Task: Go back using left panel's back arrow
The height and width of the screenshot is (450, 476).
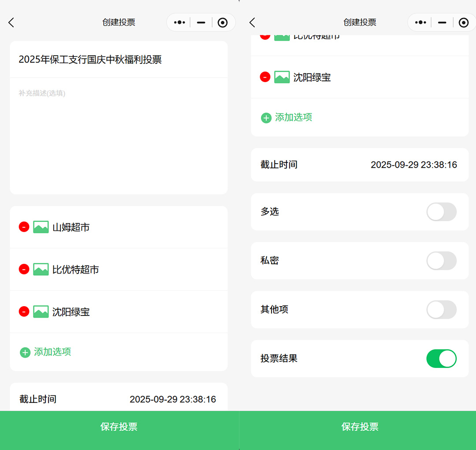Action: (11, 22)
